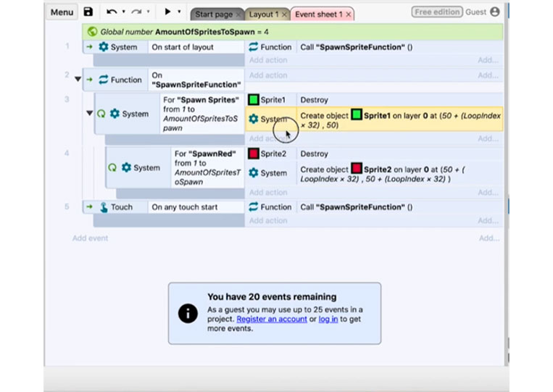Click the Guest label
Viewport: 553px width, 392px height.
475,12
